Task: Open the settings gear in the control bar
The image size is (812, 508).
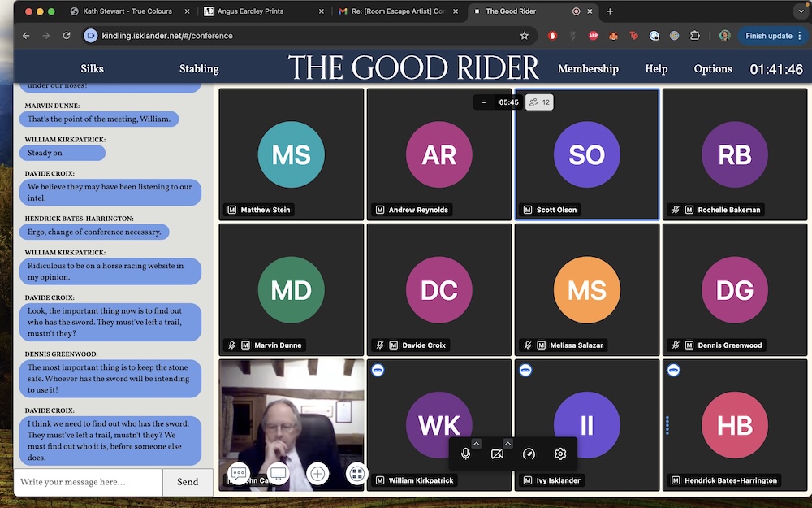Action: click(559, 454)
